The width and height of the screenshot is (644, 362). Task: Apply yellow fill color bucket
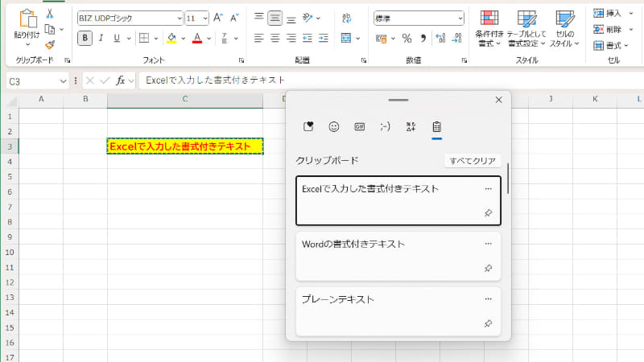tap(171, 38)
